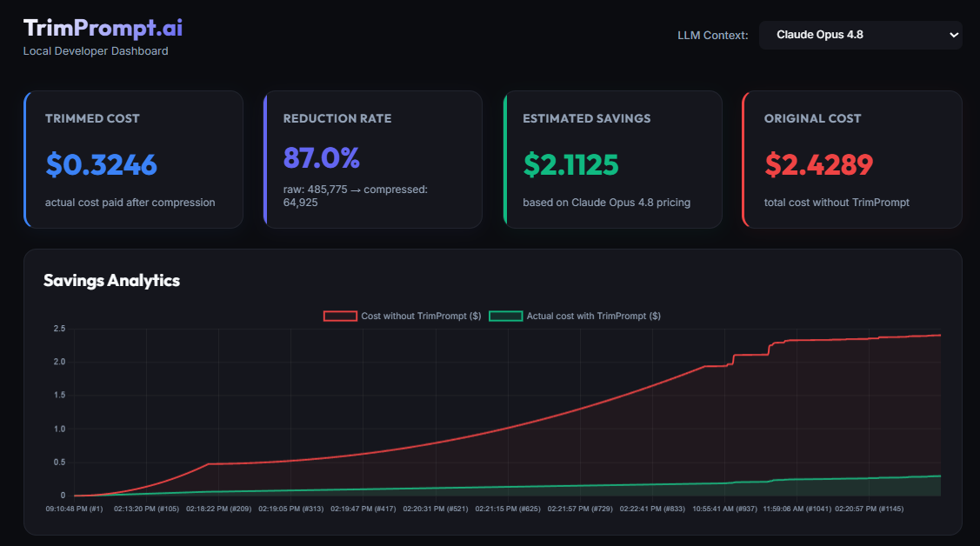Viewport: 980px width, 546px height.
Task: Click the $2.1125 savings value
Action: [570, 164]
